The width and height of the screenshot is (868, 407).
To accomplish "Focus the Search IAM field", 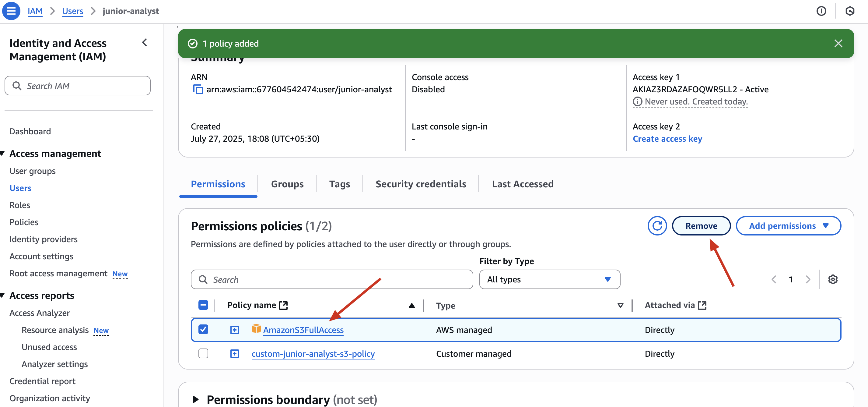I will (x=78, y=86).
